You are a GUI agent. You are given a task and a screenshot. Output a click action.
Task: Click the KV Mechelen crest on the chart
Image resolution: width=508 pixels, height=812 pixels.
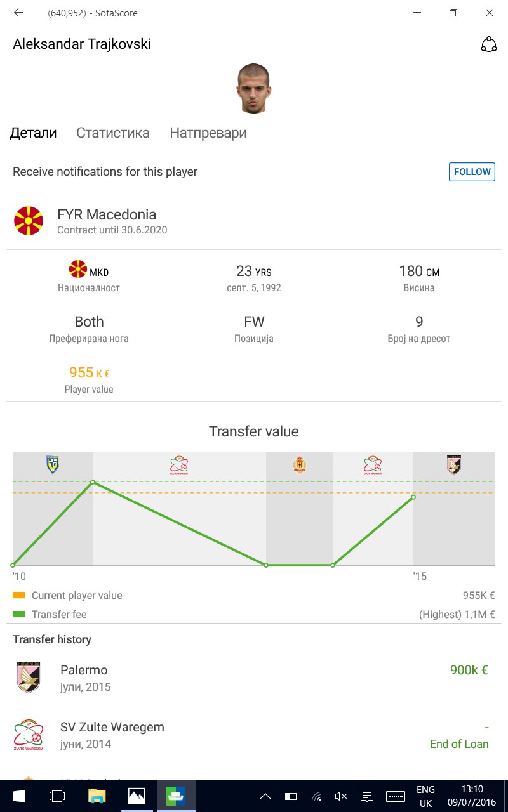[300, 464]
